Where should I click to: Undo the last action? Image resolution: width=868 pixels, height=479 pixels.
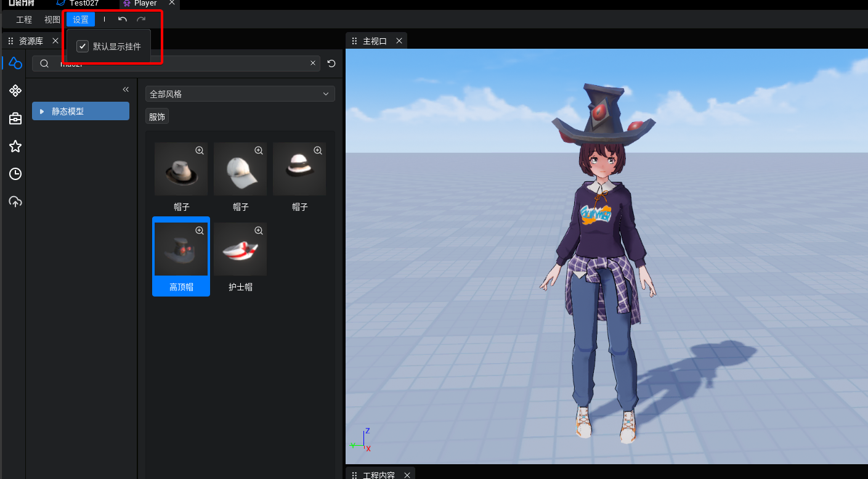[x=123, y=20]
